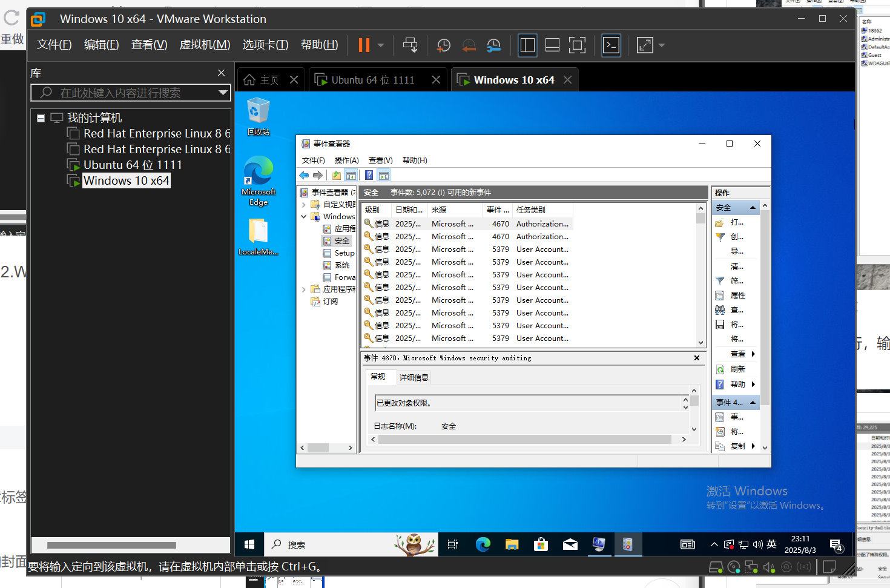This screenshot has width=890, height=588.
Task: Click the 刷新 refresh action
Action: point(738,369)
